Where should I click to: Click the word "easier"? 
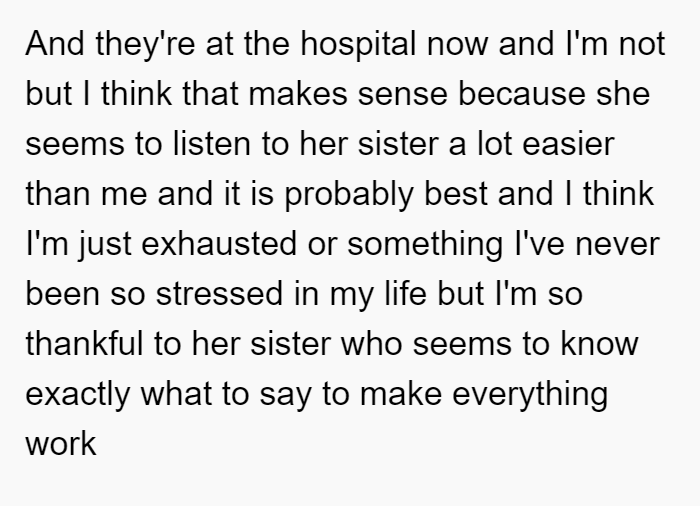(x=568, y=143)
